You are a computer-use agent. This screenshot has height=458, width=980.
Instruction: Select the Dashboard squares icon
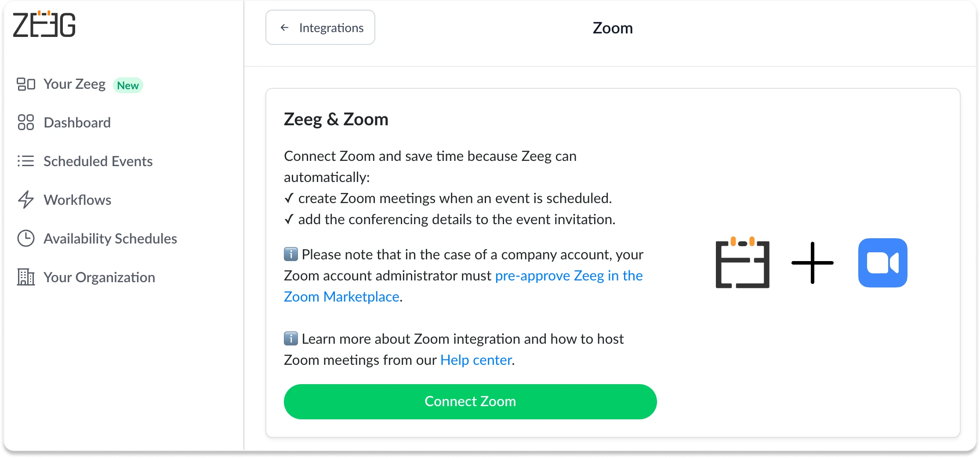click(26, 122)
